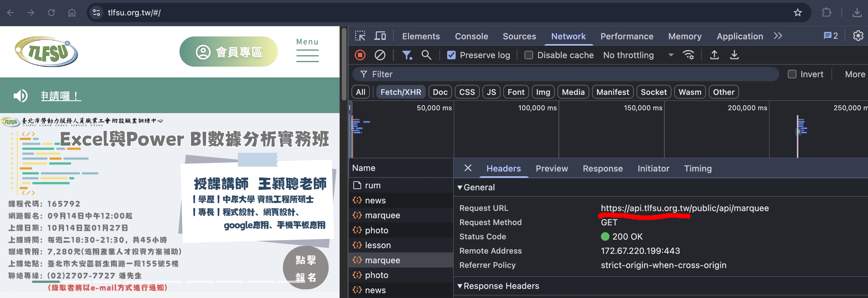Screen dimensions: 868x298
Task: Filter requests by Manifest type
Action: (x=613, y=92)
